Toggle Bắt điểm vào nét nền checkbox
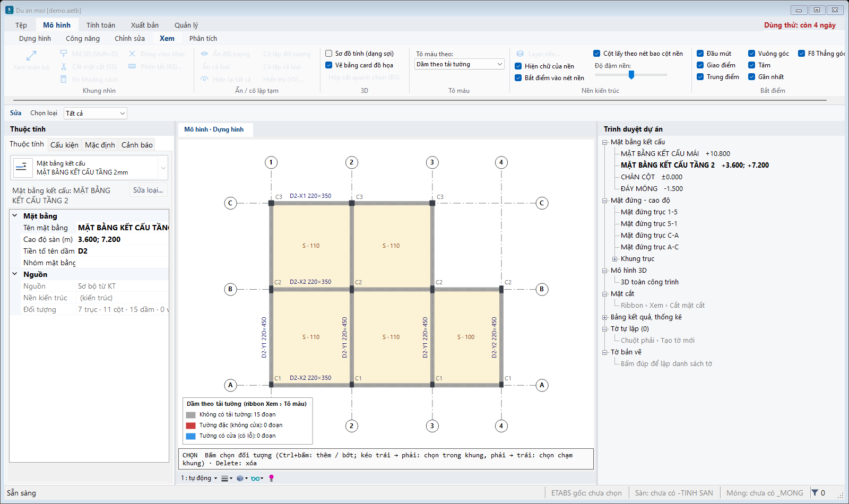This screenshot has height=504, width=849. click(518, 78)
